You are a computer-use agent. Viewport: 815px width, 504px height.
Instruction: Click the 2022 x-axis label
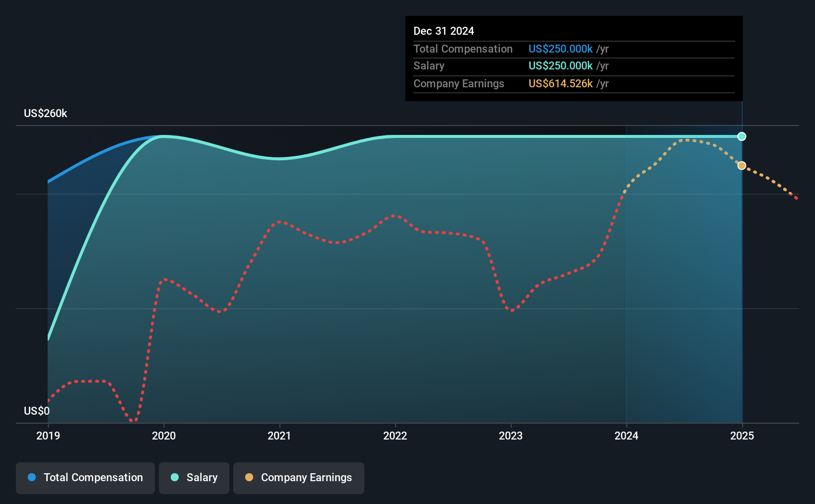point(395,436)
